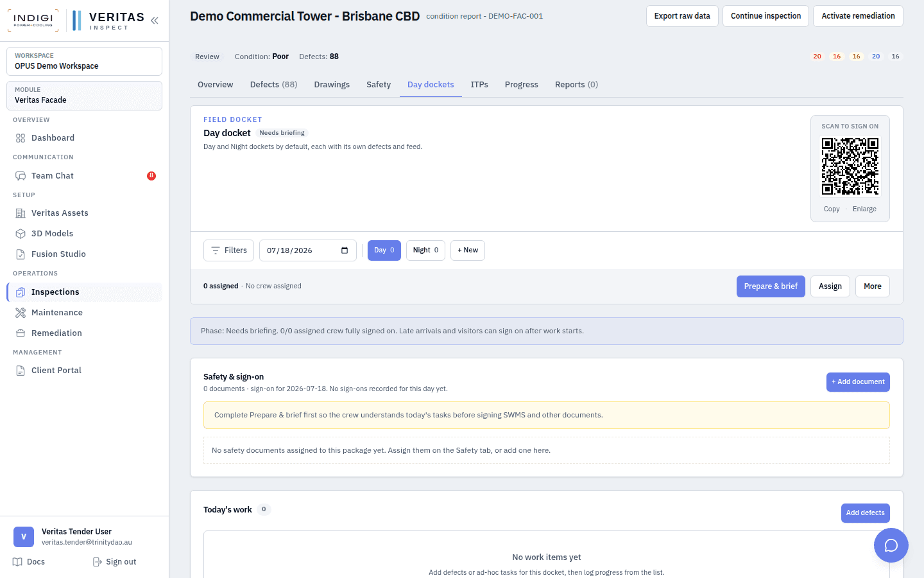This screenshot has width=924, height=578.
Task: Switch to the ITPs tab
Action: [x=479, y=85]
